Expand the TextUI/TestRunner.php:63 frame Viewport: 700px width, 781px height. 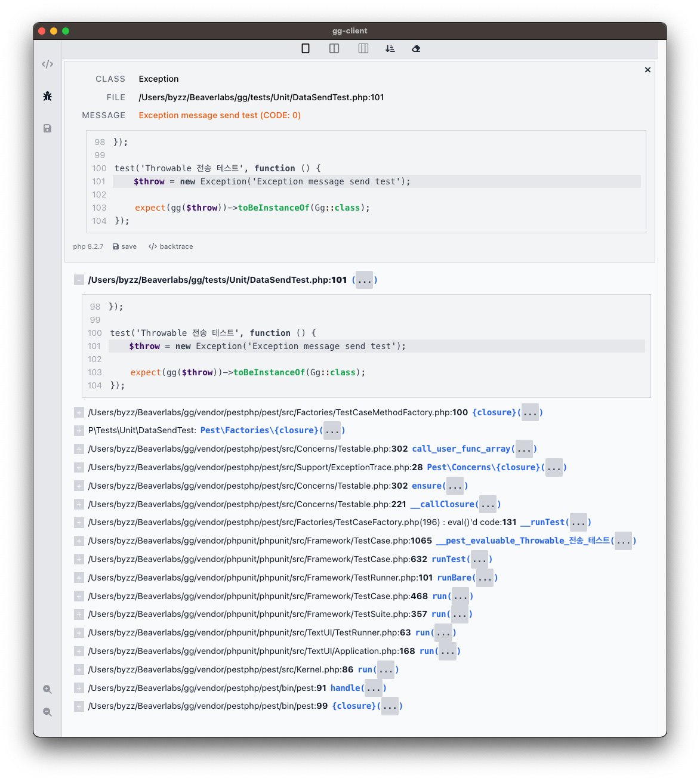tap(79, 632)
